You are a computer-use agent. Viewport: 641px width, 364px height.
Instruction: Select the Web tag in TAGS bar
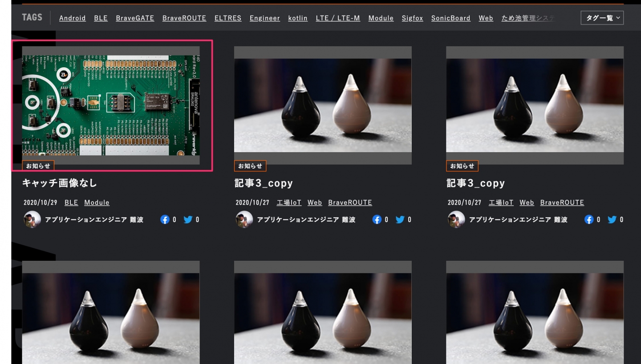(486, 18)
